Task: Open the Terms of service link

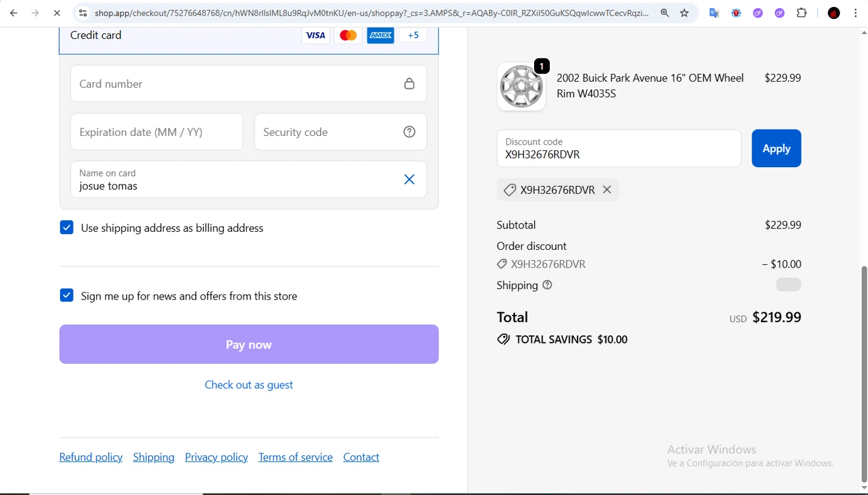Action: tap(296, 457)
